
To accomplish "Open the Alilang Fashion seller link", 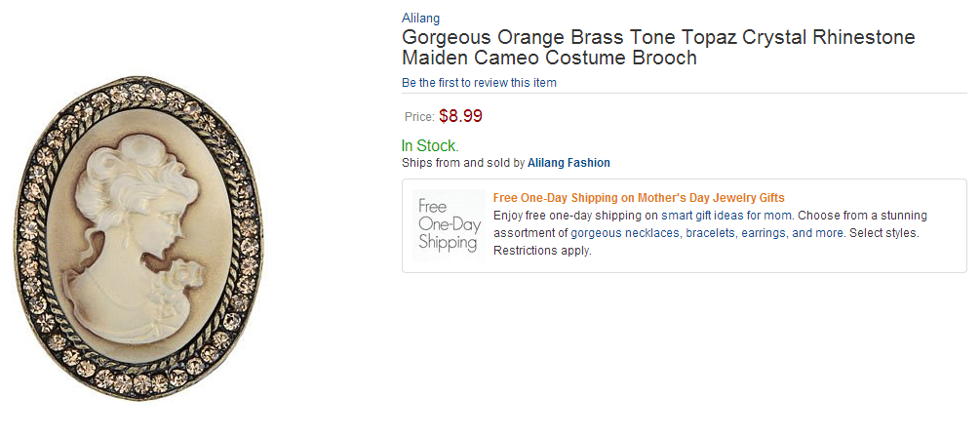I will tap(568, 163).
